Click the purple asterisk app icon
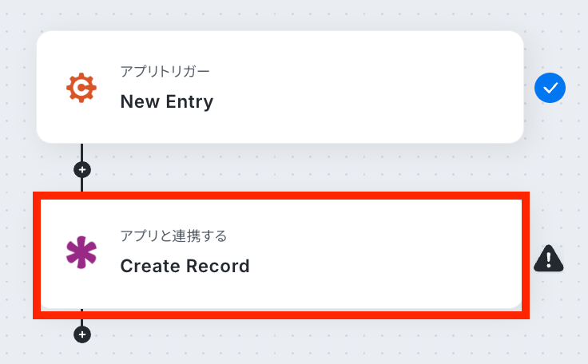Viewport: 588px width, 364px height. click(81, 252)
